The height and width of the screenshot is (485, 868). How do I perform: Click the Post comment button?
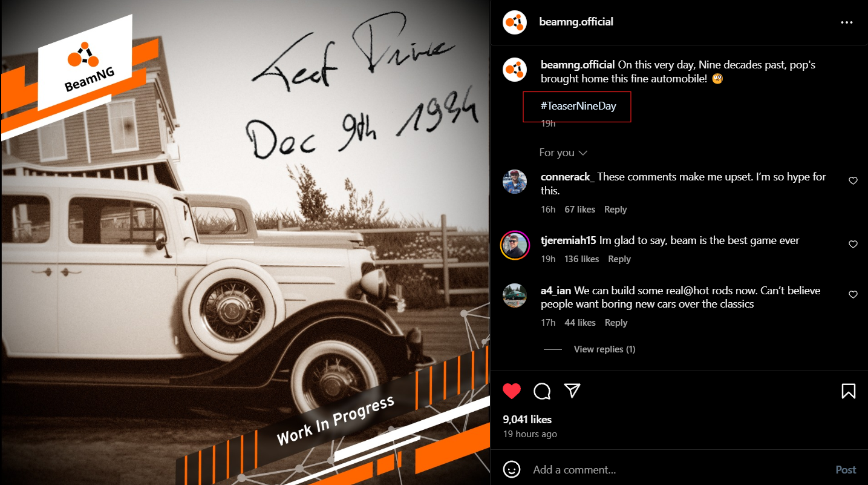[x=846, y=470]
